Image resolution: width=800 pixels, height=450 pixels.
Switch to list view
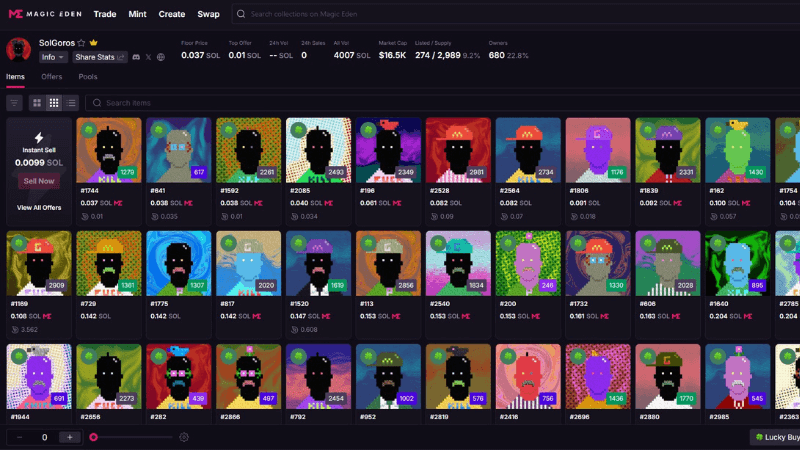tap(71, 103)
